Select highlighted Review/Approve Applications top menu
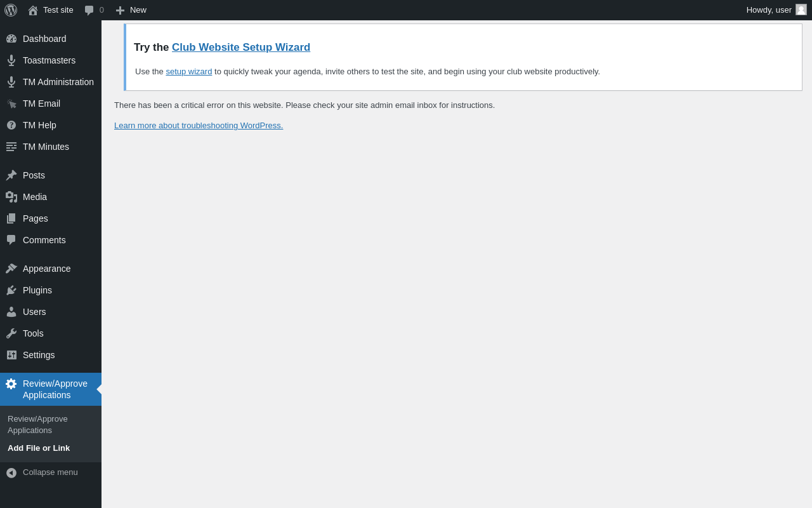Viewport: 812px width, 508px height. point(51,389)
